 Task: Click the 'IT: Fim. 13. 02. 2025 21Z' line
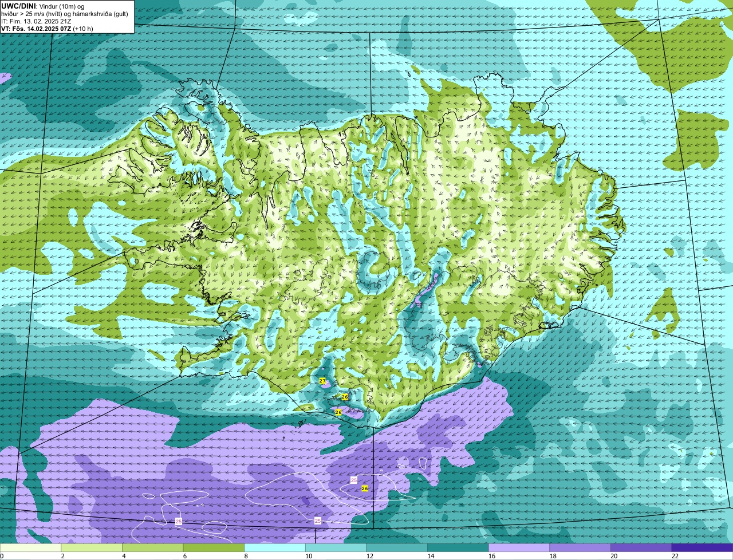tap(36, 21)
